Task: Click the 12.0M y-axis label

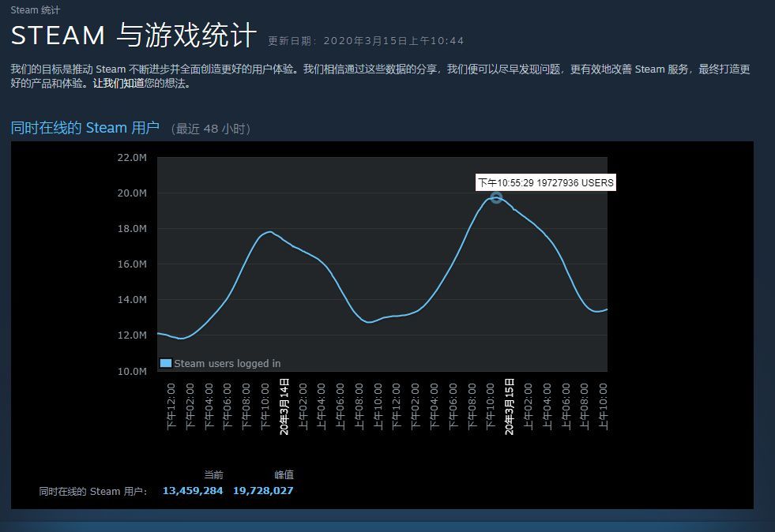Action: (132, 335)
